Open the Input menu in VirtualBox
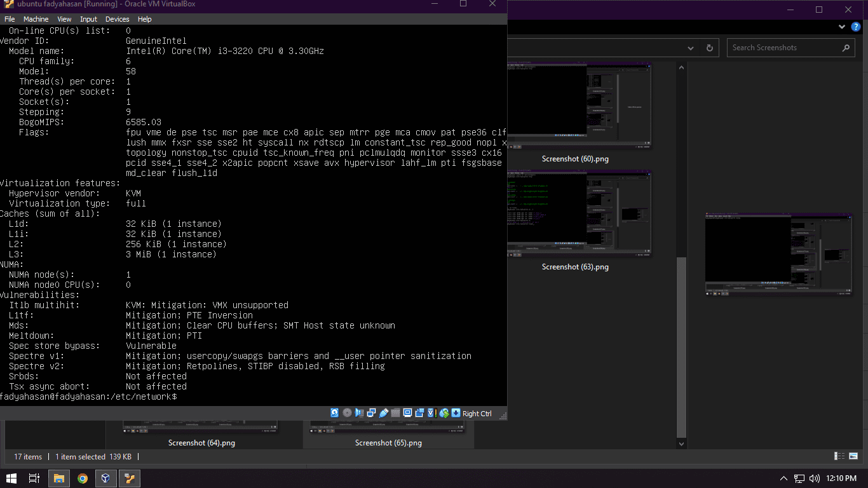Viewport: 868px width, 488px height. (89, 19)
